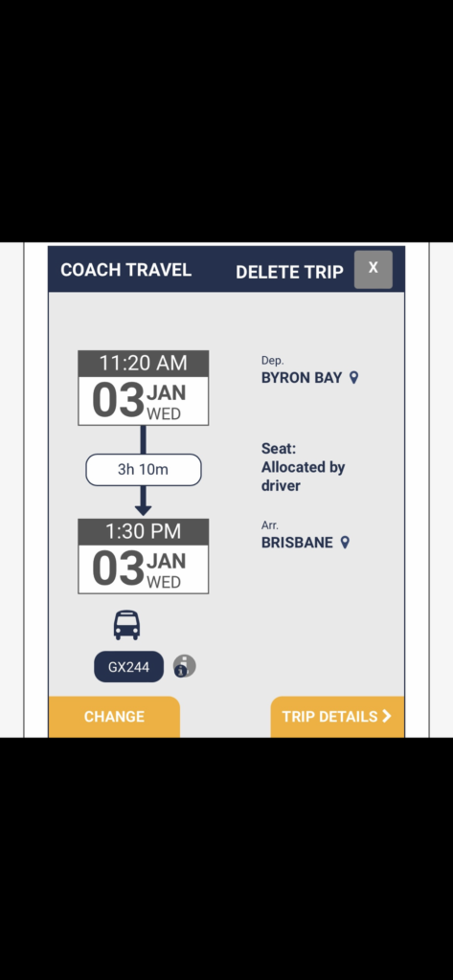This screenshot has height=980, width=453.
Task: Click the CHANGE button
Action: tap(114, 717)
